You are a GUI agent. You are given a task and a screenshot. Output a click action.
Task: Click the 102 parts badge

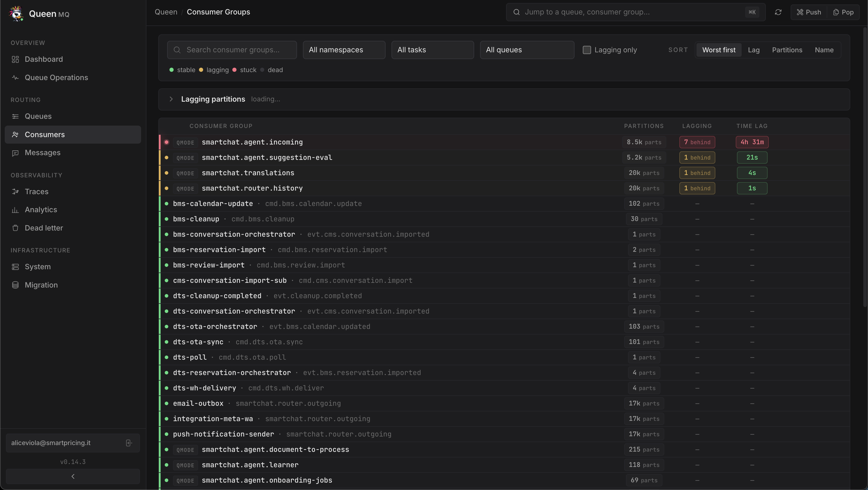(644, 204)
